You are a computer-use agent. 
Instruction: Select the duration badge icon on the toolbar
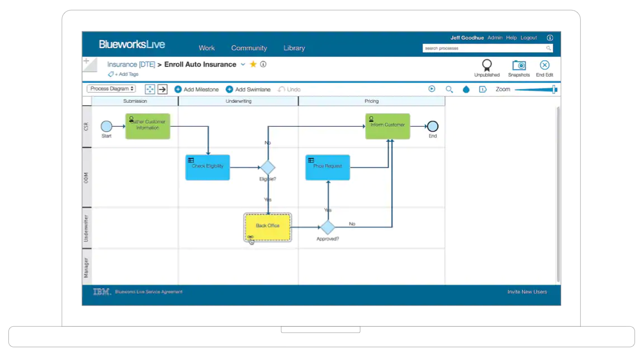[482, 89]
